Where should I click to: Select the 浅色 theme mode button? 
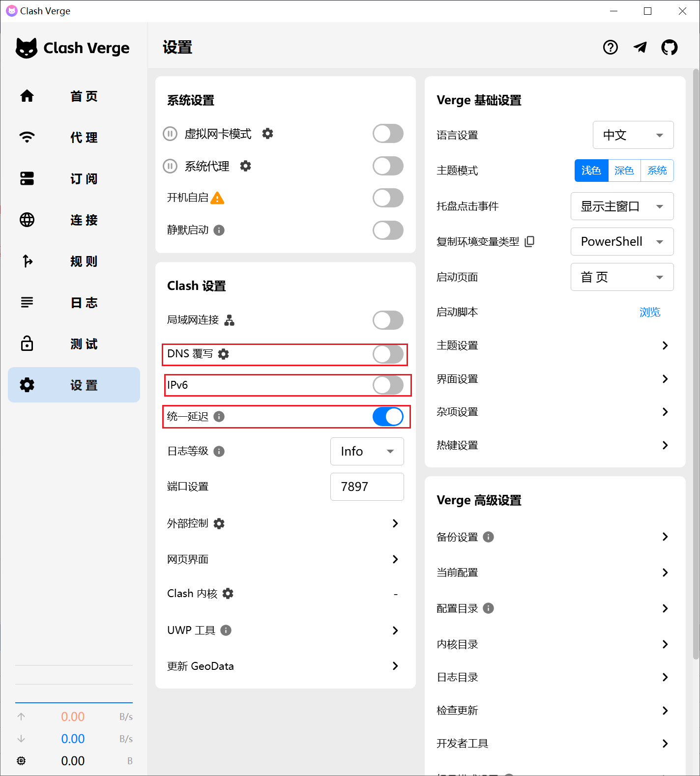point(591,171)
